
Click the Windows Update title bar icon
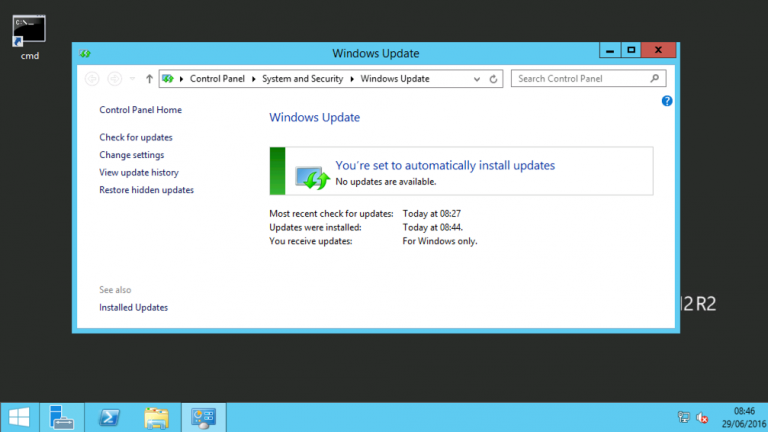[85, 53]
